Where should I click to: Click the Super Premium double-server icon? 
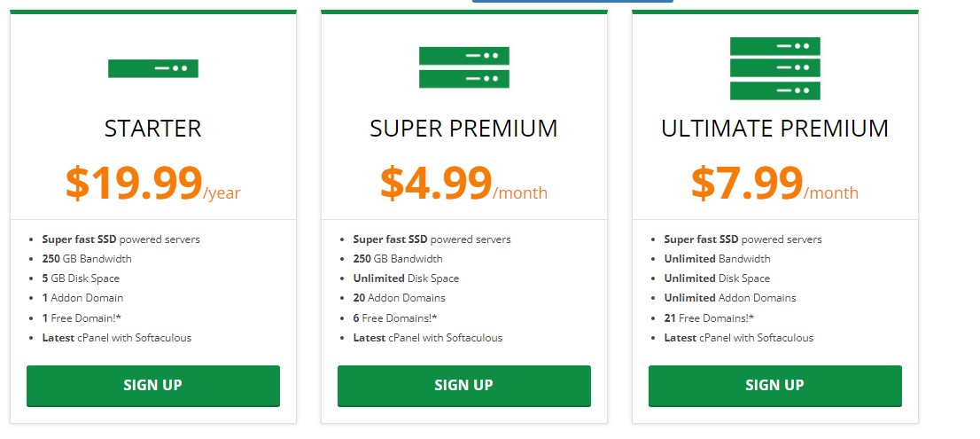coord(464,67)
